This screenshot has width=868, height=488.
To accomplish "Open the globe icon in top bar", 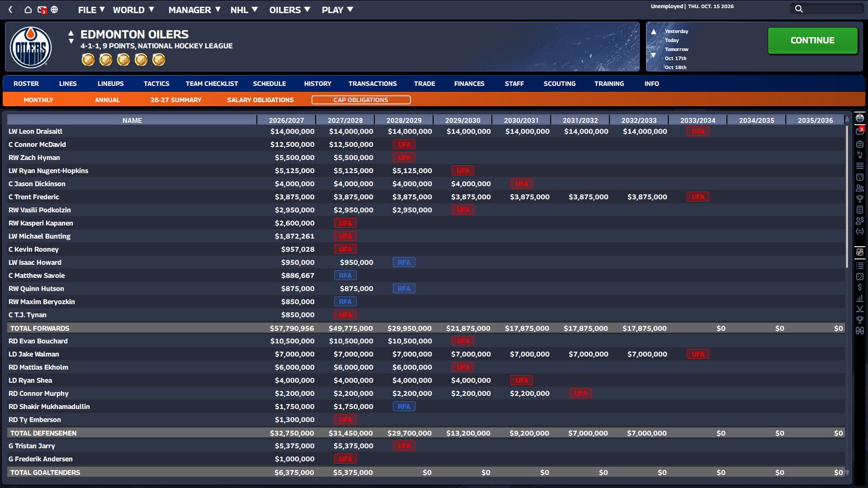I will point(54,9).
